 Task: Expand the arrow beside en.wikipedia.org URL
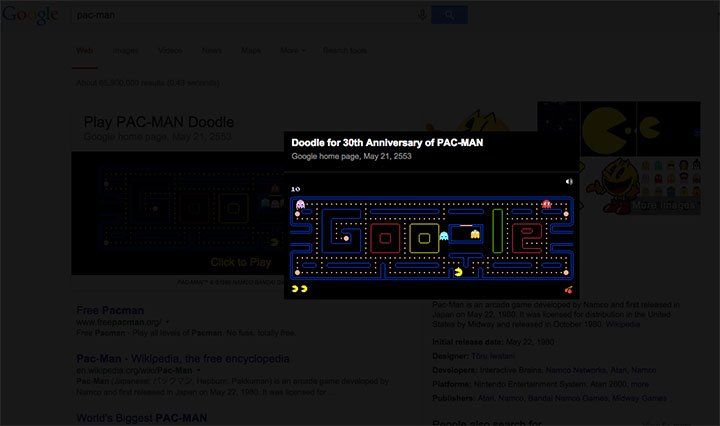198,370
